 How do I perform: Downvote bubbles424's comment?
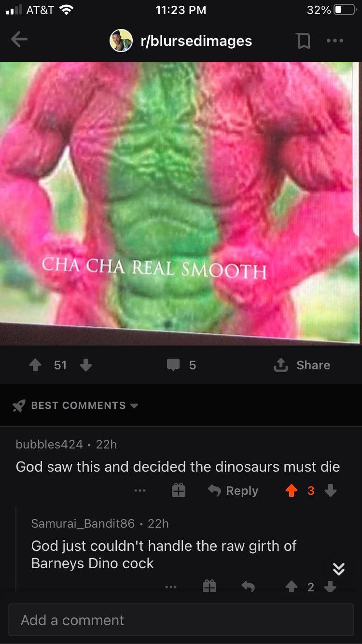pos(330,491)
